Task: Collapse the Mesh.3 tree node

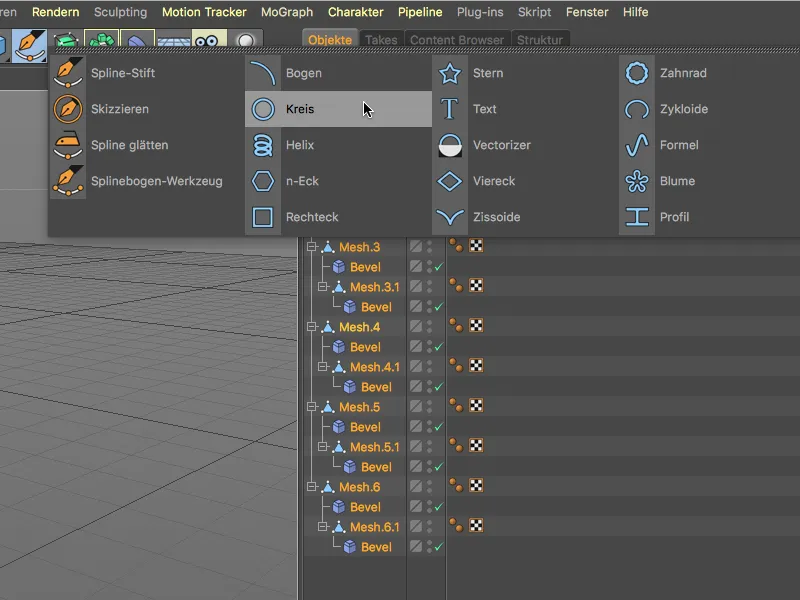Action: (x=311, y=247)
